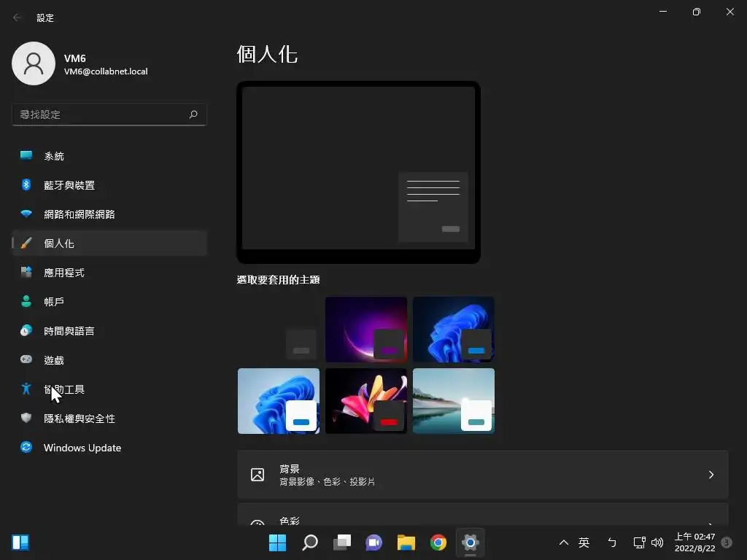
Task: Open volume control tray icon
Action: (x=657, y=542)
